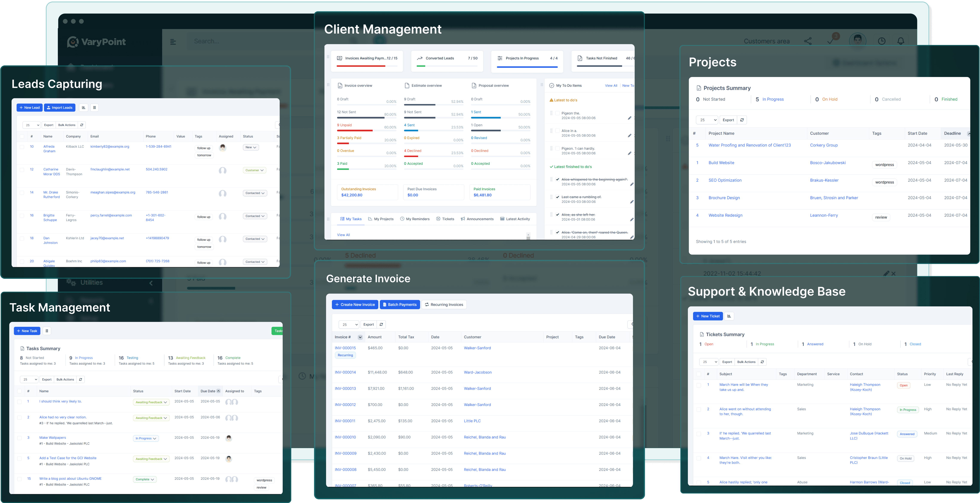
Task: Edit the 'Last came a rumbling of.' to-do
Action: click(632, 202)
